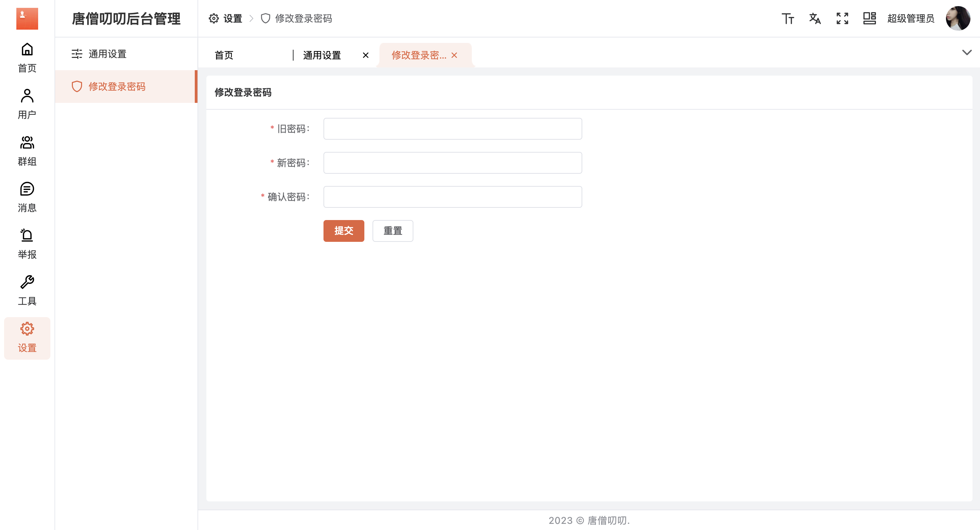Switch to the 通用设置 tab
The height and width of the screenshot is (530, 980).
tap(322, 55)
